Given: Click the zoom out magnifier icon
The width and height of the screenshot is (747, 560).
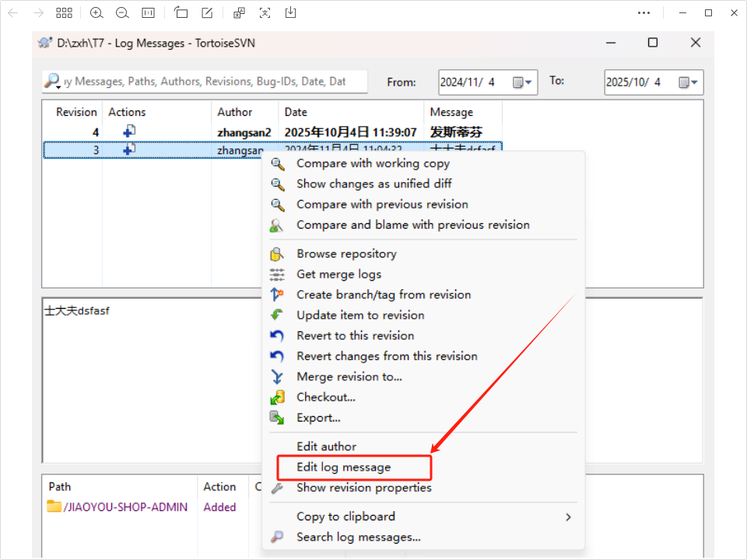Looking at the screenshot, I should point(122,13).
